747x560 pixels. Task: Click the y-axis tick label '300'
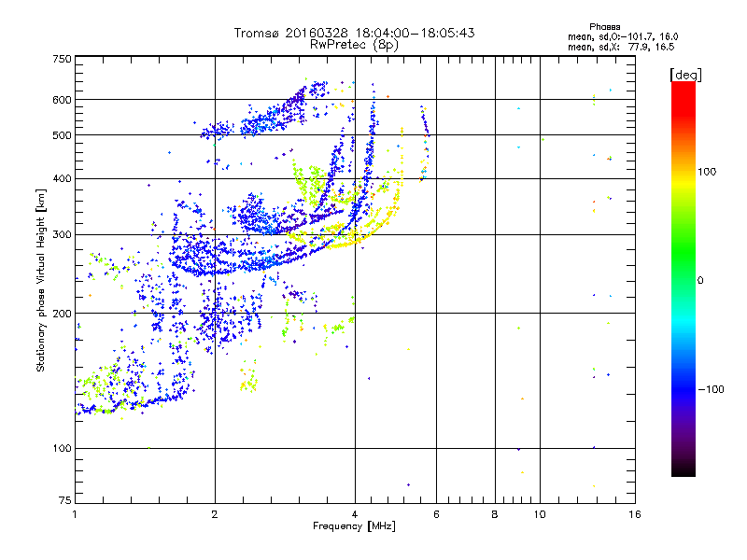[x=62, y=235]
